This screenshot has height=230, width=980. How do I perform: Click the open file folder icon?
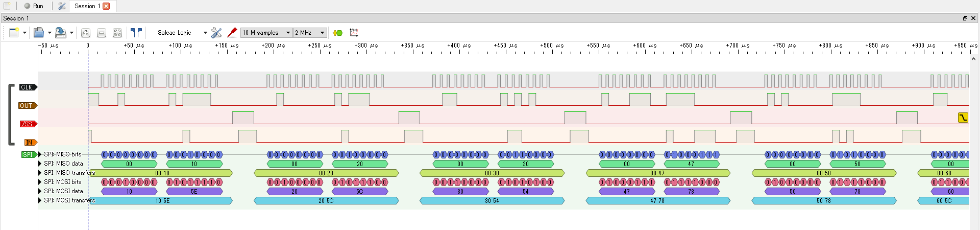coord(39,33)
